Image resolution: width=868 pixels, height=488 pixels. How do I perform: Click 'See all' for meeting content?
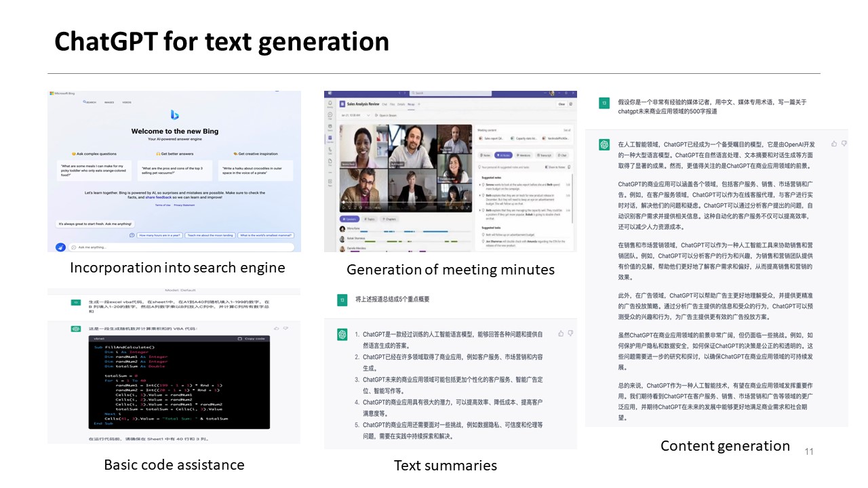pos(567,130)
